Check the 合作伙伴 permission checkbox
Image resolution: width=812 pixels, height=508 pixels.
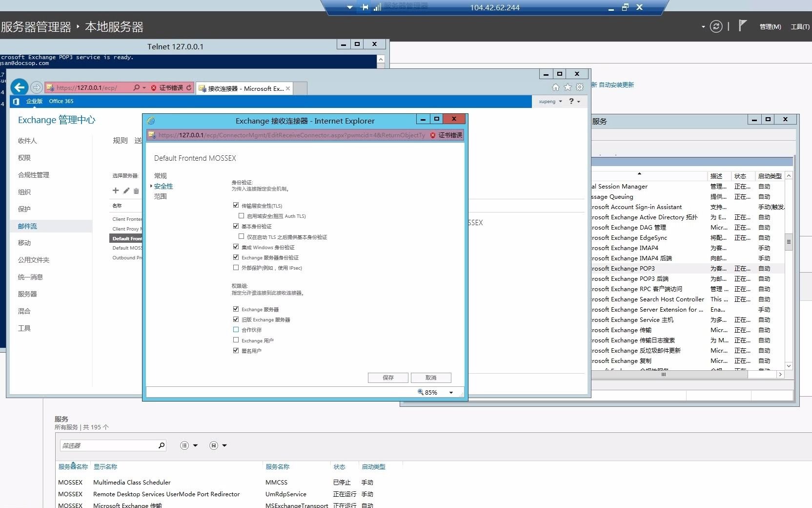click(x=236, y=330)
